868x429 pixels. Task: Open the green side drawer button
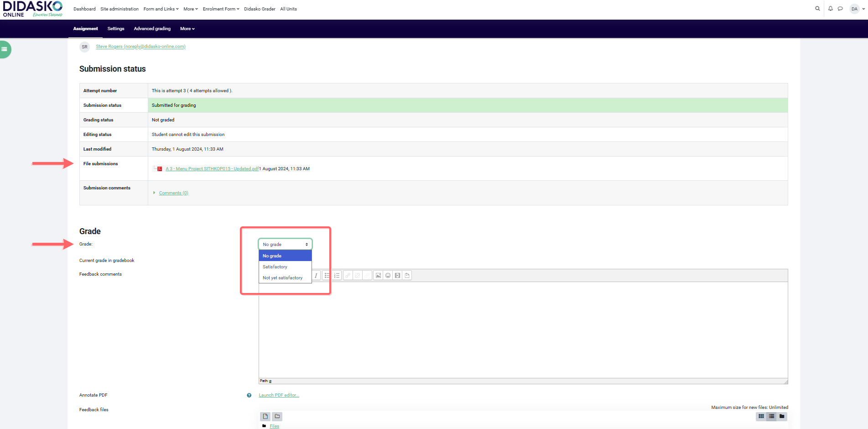5,49
